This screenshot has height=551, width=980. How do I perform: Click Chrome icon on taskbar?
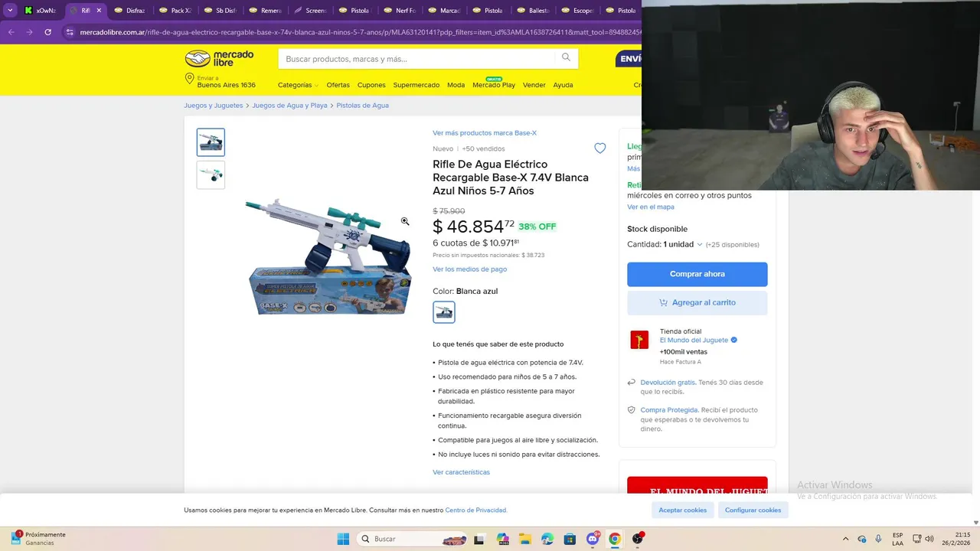pos(615,539)
